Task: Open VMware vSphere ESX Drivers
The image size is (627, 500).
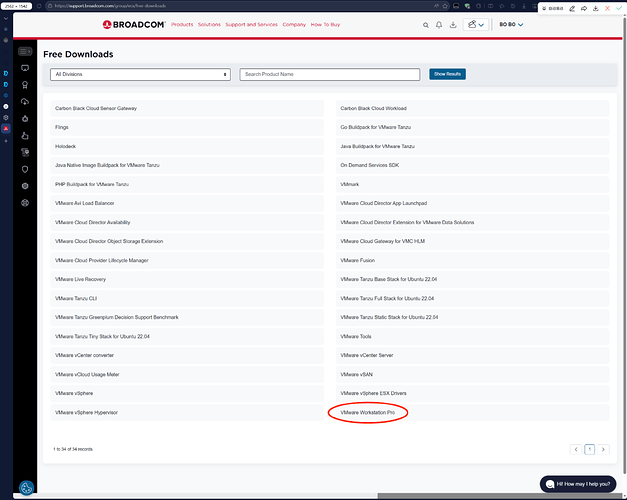Action: click(472, 393)
